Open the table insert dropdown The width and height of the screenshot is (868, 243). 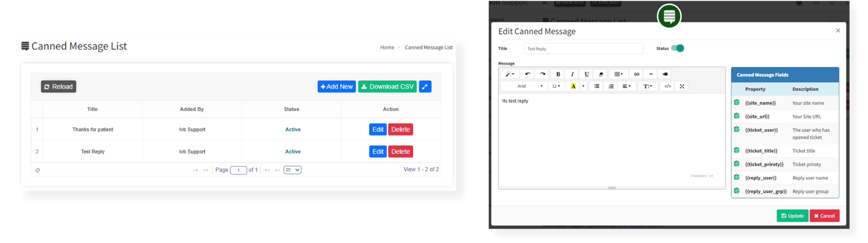click(619, 74)
